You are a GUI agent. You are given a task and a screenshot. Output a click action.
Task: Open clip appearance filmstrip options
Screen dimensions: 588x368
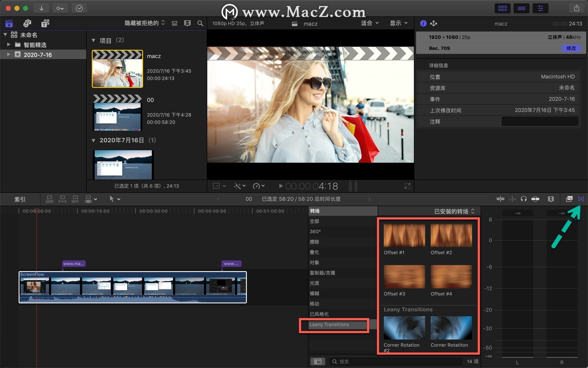click(187, 23)
